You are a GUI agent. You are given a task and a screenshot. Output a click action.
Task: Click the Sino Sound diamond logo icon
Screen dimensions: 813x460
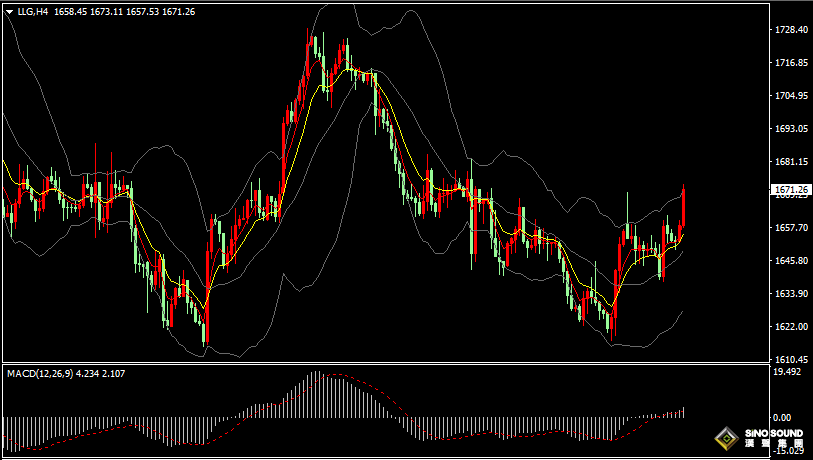click(x=725, y=439)
